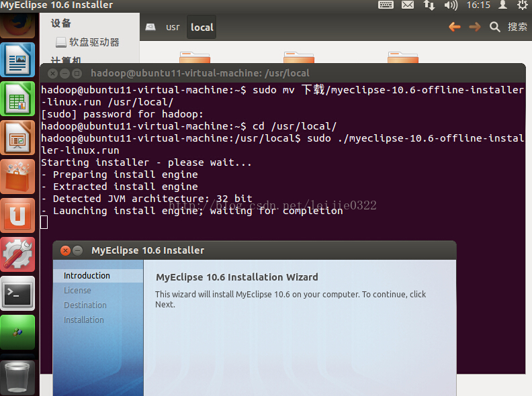Click the terminal cursor block

[x=44, y=223]
